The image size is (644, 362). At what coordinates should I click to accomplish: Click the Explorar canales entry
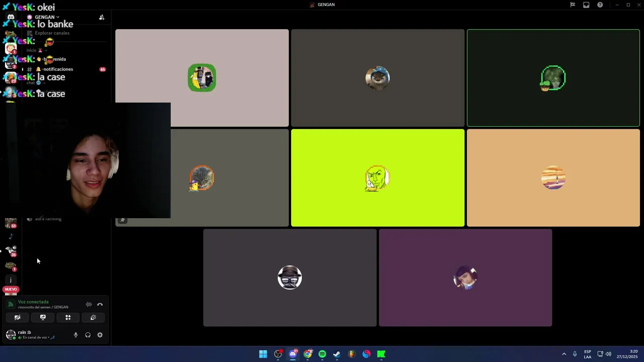(x=65, y=33)
